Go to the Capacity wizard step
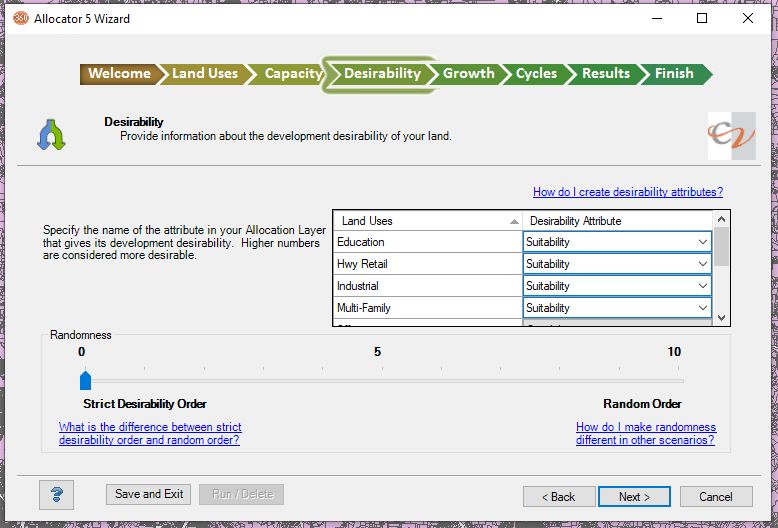This screenshot has width=778, height=528. pos(292,74)
